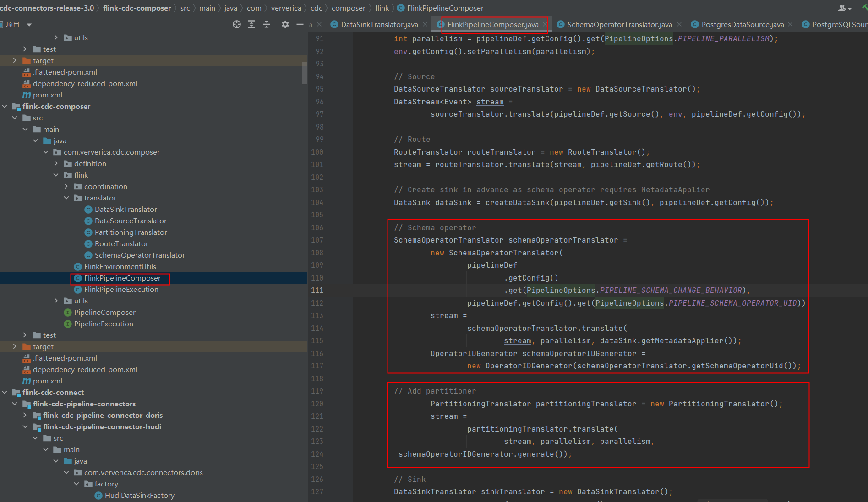Click breadcrumb cdc-connectors-release-3.0
Image resolution: width=868 pixels, height=502 pixels.
click(47, 8)
